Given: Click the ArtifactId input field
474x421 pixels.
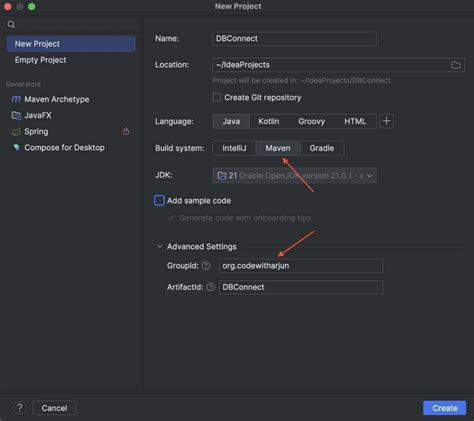Looking at the screenshot, I should pos(301,287).
